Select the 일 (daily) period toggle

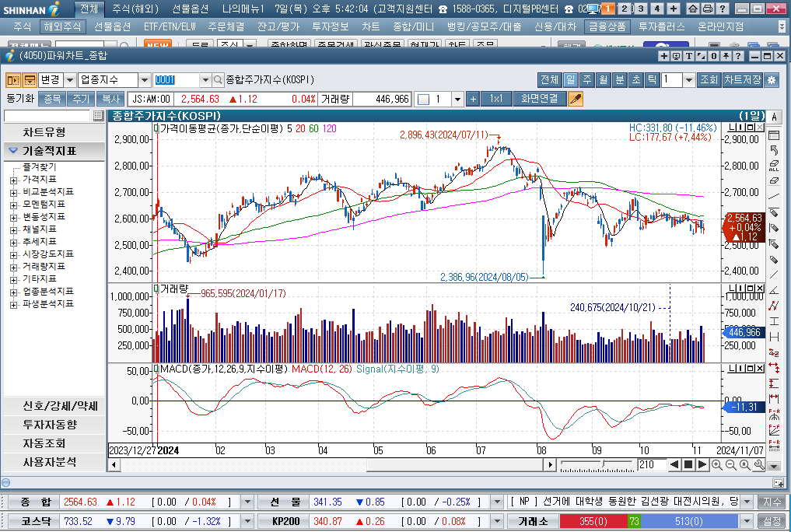coord(570,79)
